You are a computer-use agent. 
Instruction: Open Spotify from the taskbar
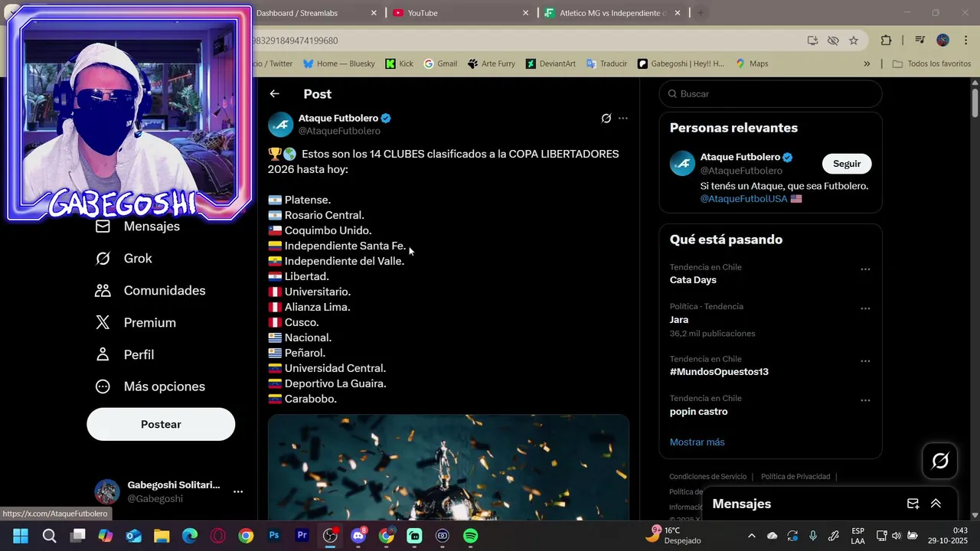click(x=471, y=536)
